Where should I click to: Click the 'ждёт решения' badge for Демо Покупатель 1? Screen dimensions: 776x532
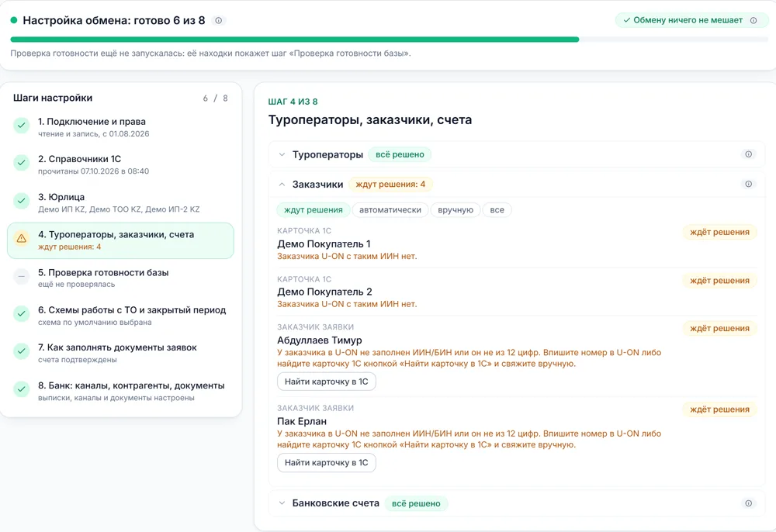click(x=719, y=233)
